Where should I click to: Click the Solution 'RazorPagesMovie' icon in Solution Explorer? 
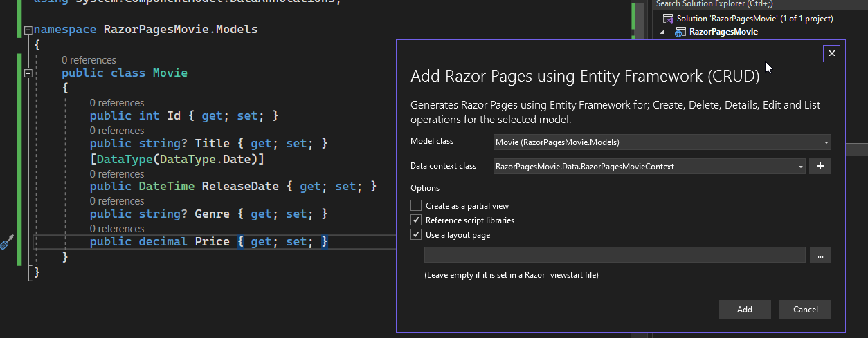(667, 19)
